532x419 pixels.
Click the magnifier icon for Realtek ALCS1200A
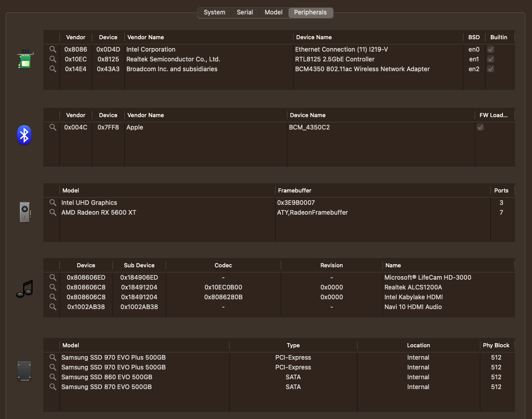(53, 287)
